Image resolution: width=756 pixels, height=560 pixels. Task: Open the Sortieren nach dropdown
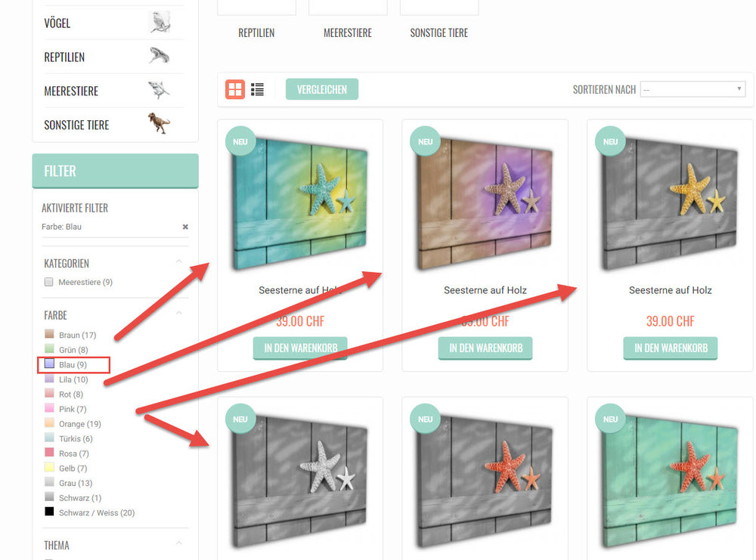(692, 90)
